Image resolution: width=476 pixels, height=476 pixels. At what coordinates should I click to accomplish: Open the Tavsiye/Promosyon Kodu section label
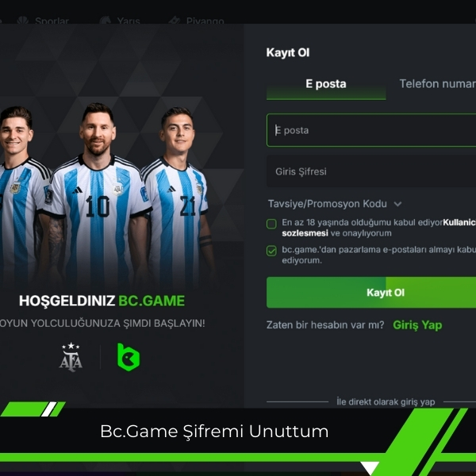pos(327,204)
